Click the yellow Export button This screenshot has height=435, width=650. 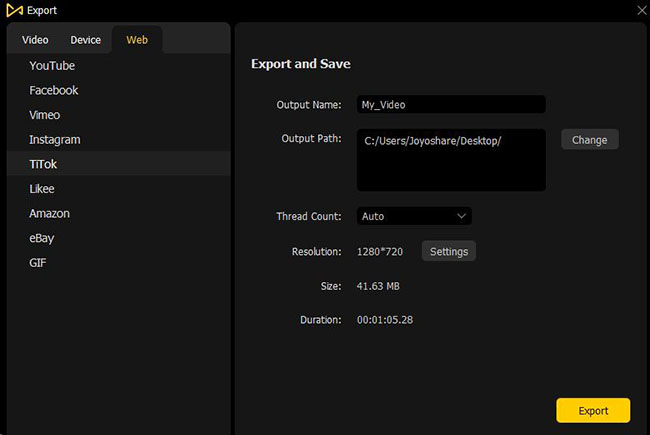(x=593, y=411)
